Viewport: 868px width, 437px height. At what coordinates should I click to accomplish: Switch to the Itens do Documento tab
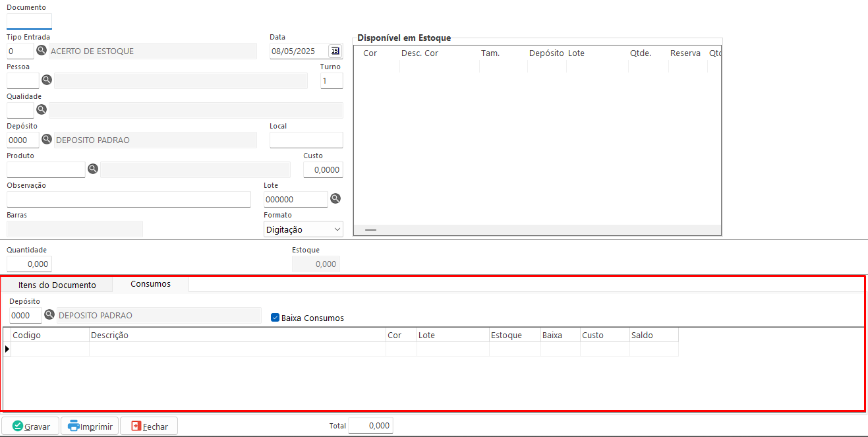57,285
